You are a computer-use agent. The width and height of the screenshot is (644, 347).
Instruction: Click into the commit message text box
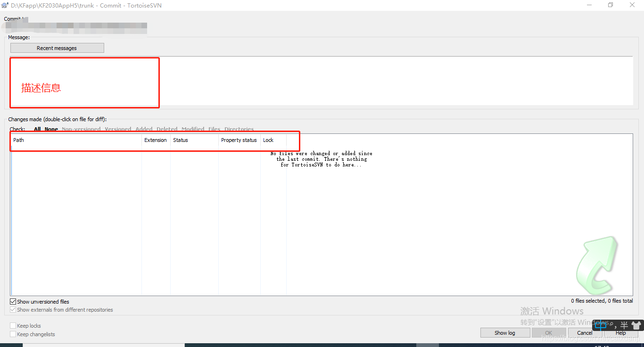322,81
